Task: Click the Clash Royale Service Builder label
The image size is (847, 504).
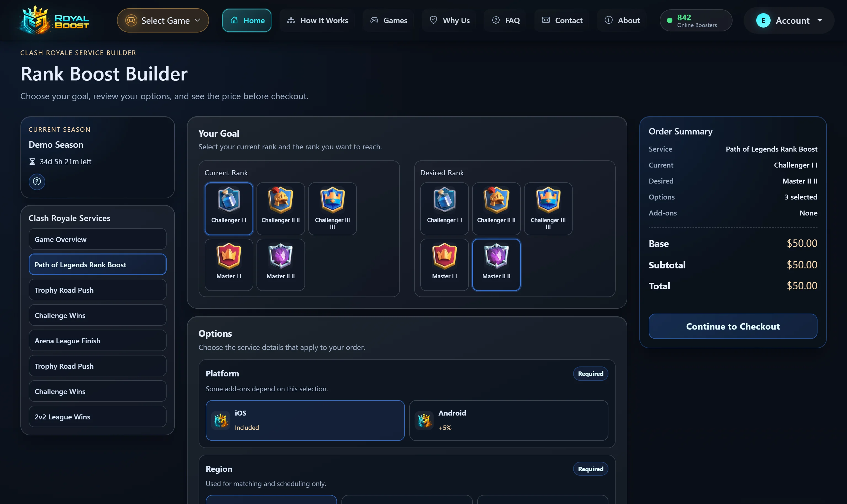Action: [x=78, y=53]
